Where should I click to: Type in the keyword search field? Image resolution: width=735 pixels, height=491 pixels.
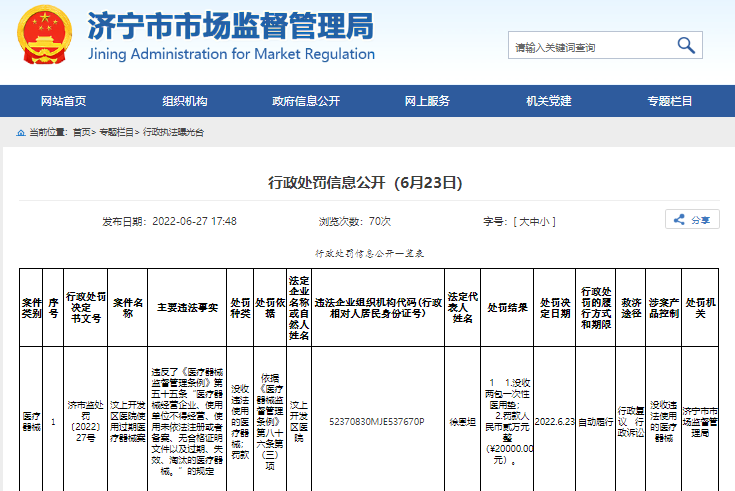[587, 46]
